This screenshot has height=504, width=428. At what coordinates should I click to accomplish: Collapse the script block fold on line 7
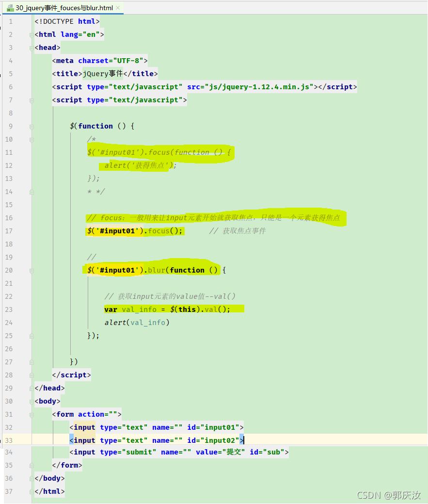coord(32,100)
